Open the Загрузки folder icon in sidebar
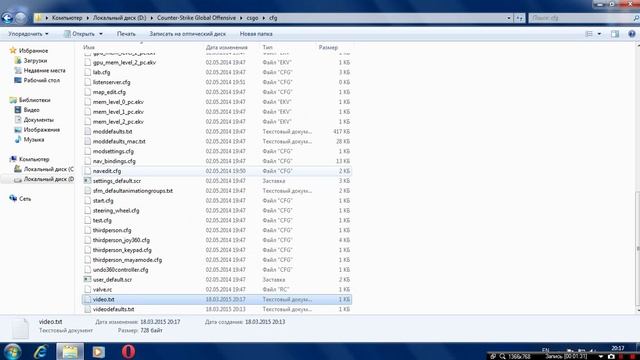The width and height of the screenshot is (640, 360). point(18,60)
